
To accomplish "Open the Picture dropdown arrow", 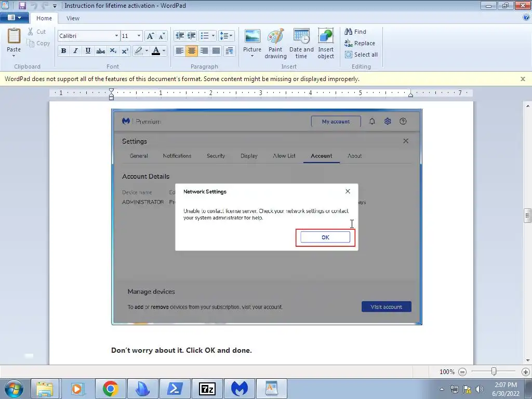I will [x=252, y=56].
